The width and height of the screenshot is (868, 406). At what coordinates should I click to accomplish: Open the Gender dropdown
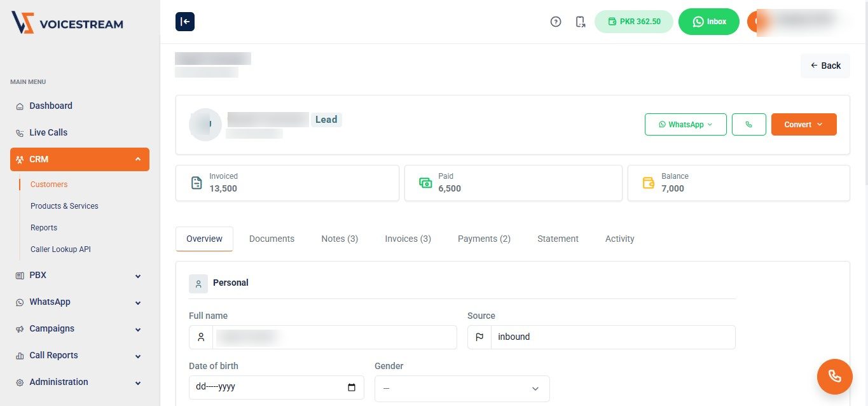(x=462, y=388)
